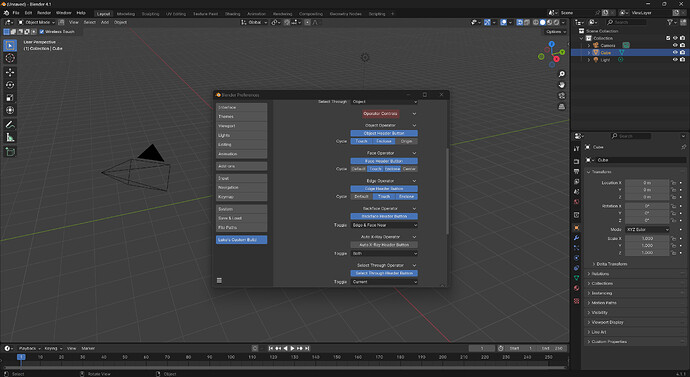Open BackFace Toggle Edge & Face Near dropdown
This screenshot has height=377, width=690.
384,225
